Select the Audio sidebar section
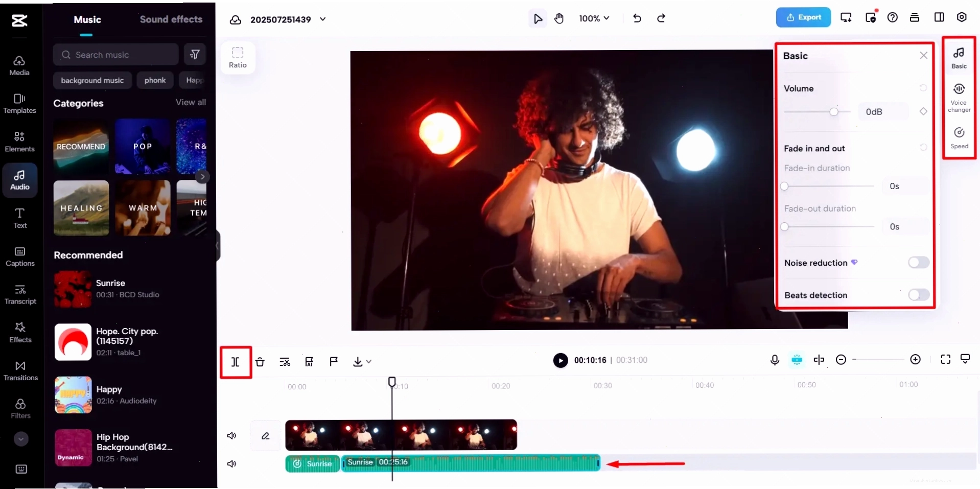Screen dimensions: 980x489 pos(19,180)
